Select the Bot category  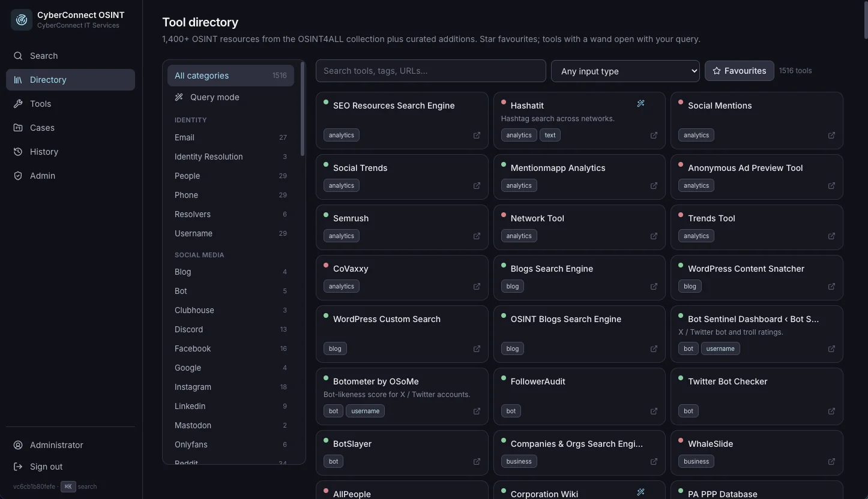(231, 291)
